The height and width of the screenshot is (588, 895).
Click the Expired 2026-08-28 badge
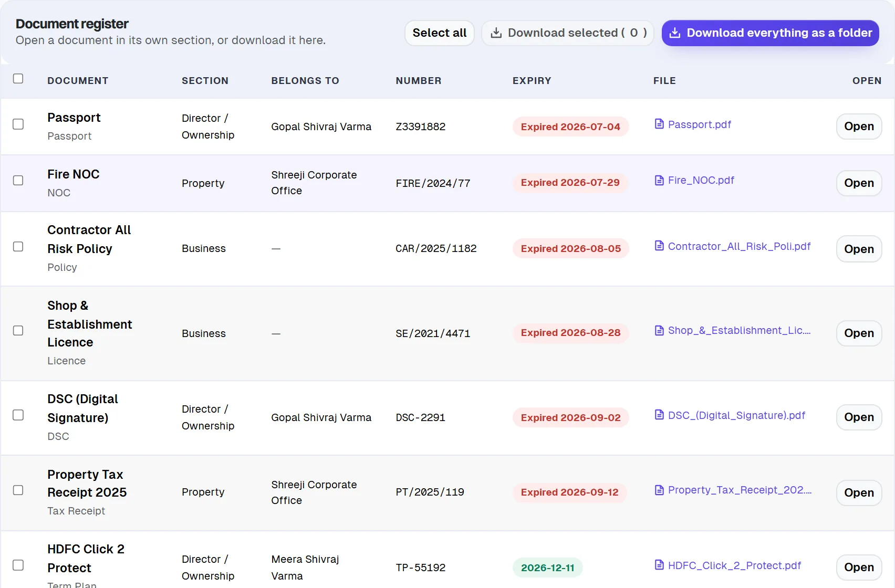point(570,333)
